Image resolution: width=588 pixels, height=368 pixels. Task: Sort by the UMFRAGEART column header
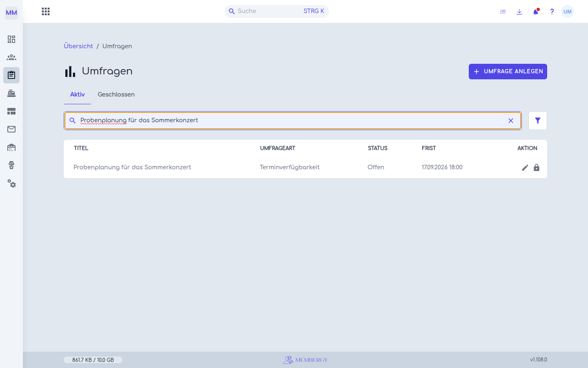pos(278,148)
